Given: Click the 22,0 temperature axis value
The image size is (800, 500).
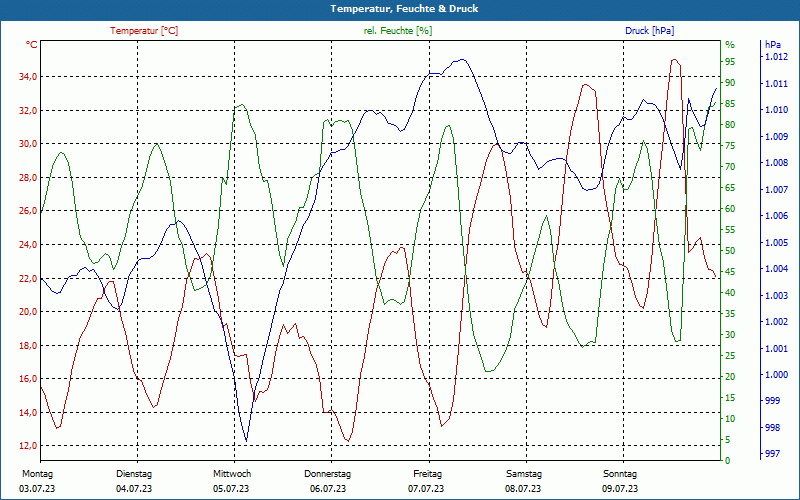Looking at the screenshot, I should [x=28, y=279].
